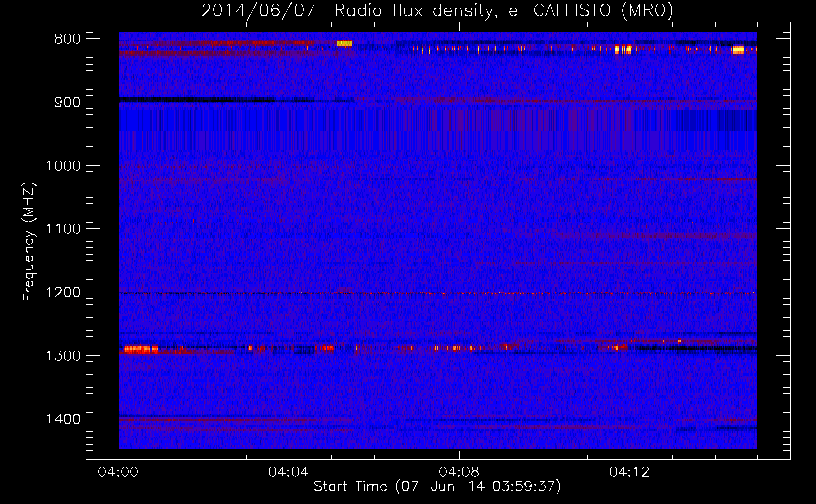Click the 04:00 time tick label
Screen dimensions: 816x504
[119, 472]
